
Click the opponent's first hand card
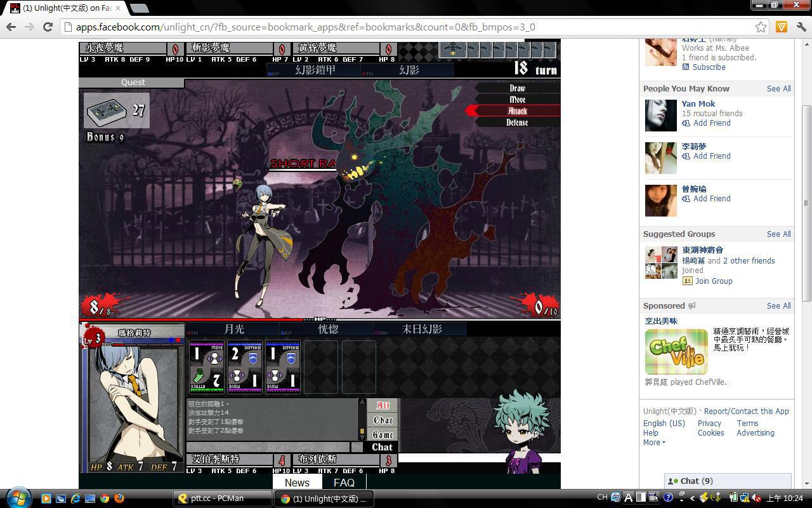point(452,50)
